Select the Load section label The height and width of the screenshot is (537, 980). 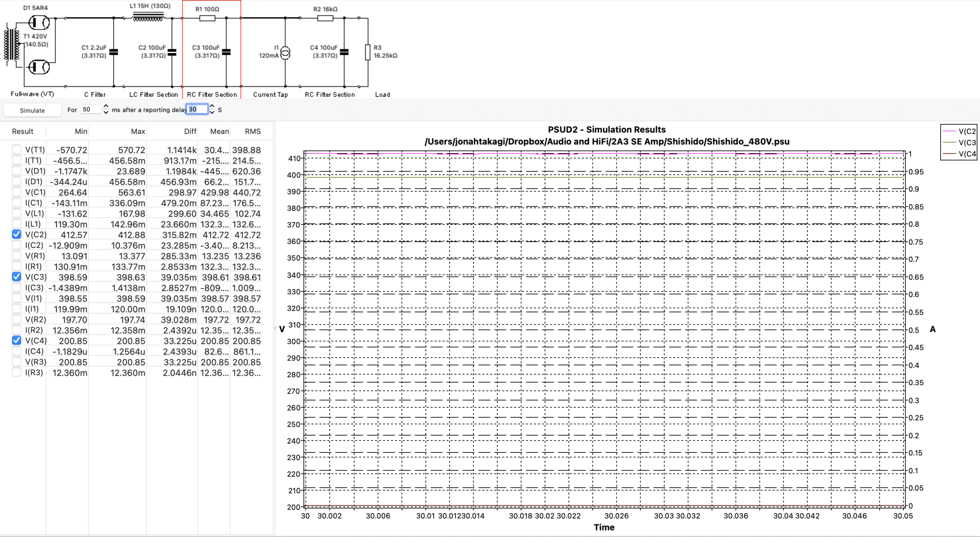pos(382,95)
